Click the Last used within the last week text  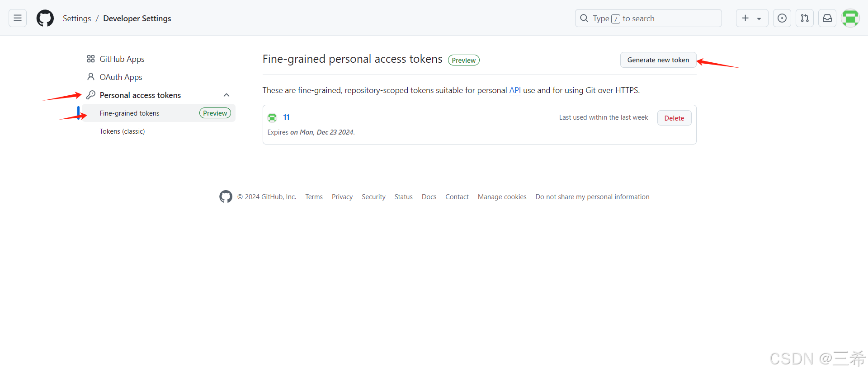[604, 117]
